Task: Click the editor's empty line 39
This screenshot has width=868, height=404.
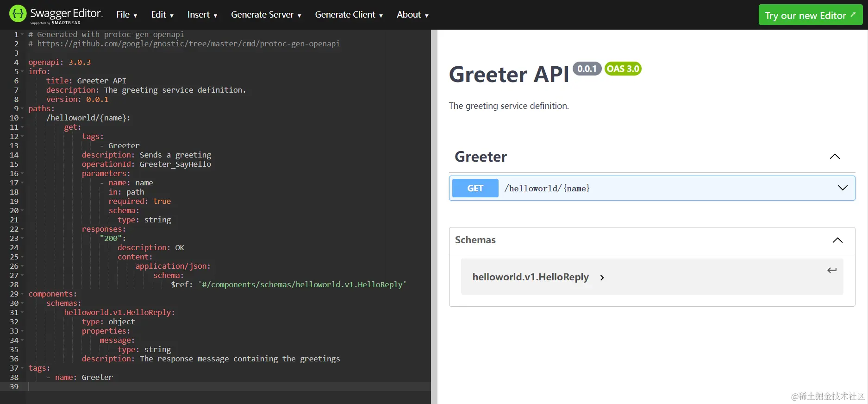Action: [229, 386]
